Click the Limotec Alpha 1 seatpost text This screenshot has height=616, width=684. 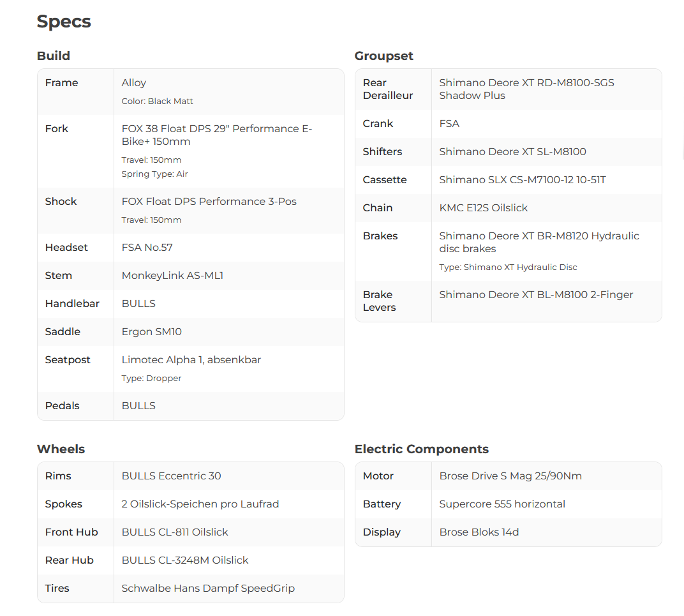point(191,360)
